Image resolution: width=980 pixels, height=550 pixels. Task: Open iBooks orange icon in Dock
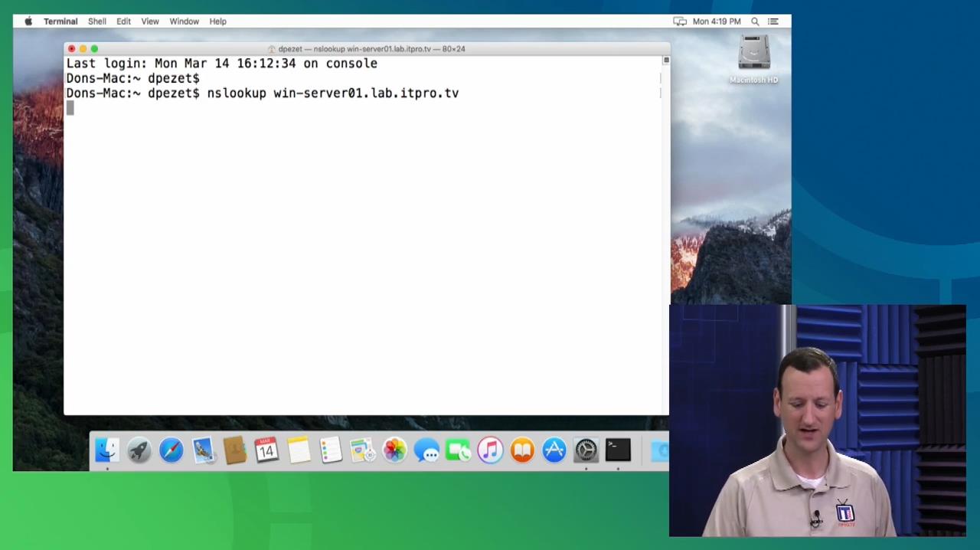pos(522,450)
